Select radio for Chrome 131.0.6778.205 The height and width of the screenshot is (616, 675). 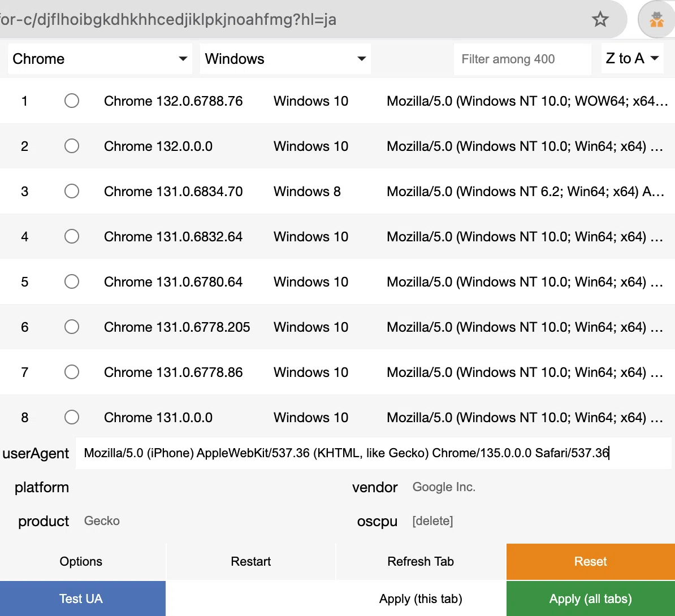pos(72,327)
